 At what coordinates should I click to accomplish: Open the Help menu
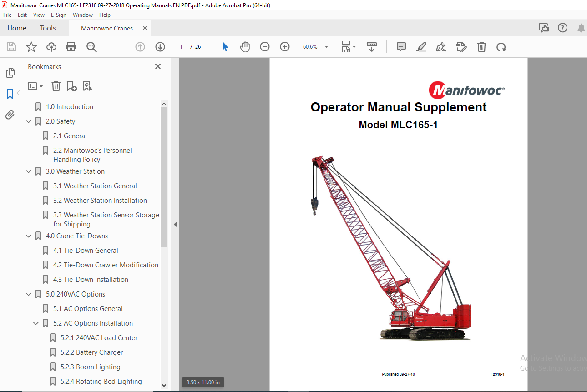105,15
